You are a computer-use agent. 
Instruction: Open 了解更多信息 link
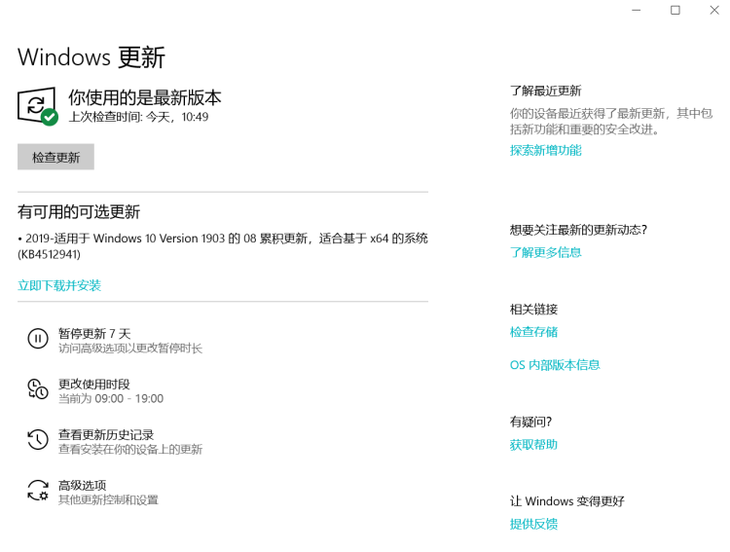tap(546, 252)
